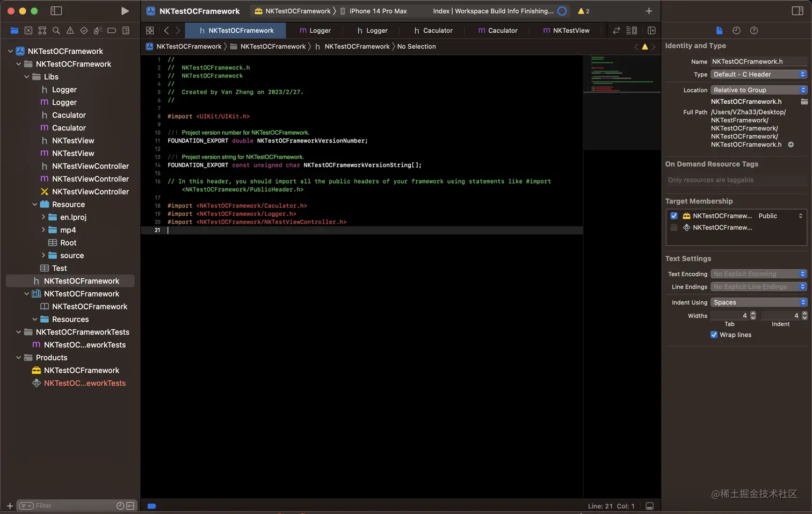This screenshot has width=812, height=514.
Task: Show the Quick Help inspector
Action: click(x=754, y=31)
